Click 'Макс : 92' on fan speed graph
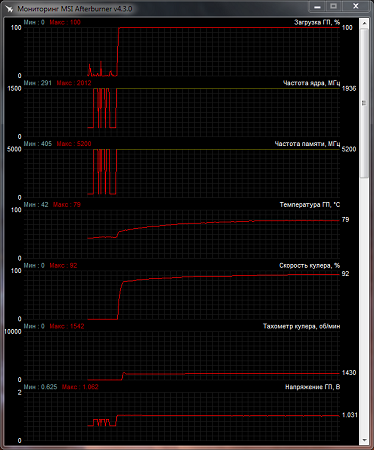 (x=63, y=266)
